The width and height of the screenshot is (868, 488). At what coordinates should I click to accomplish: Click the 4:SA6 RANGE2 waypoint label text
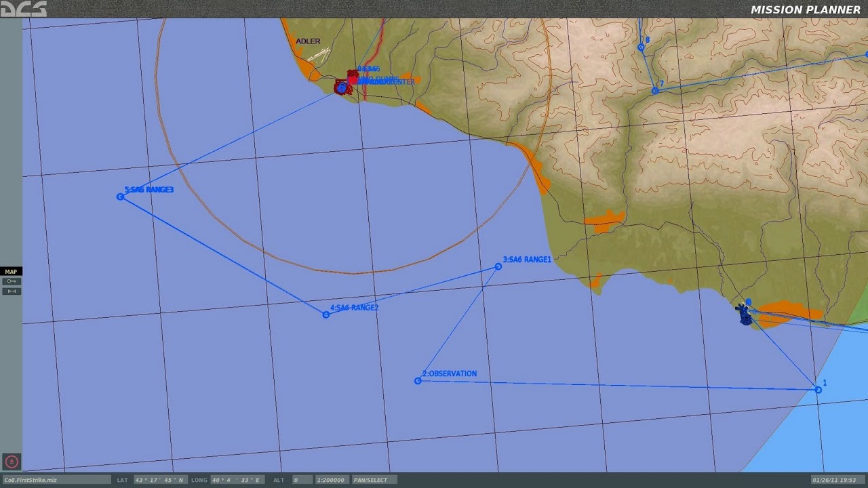point(354,308)
